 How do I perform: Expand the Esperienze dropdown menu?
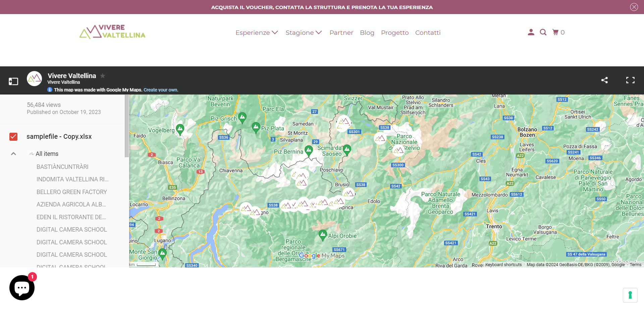point(257,33)
